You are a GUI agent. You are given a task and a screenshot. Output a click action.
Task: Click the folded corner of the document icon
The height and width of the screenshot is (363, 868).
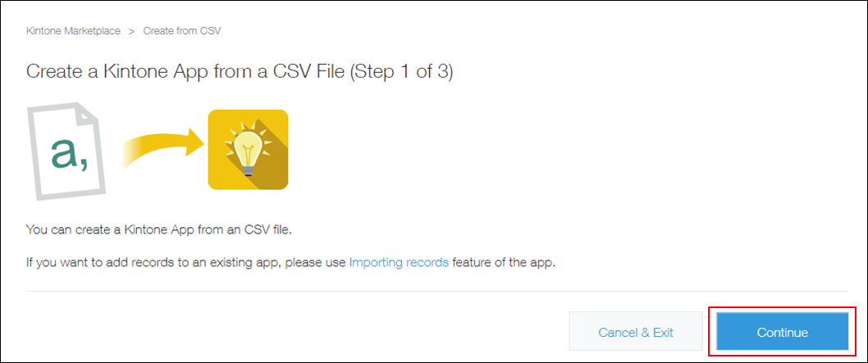pos(93,113)
